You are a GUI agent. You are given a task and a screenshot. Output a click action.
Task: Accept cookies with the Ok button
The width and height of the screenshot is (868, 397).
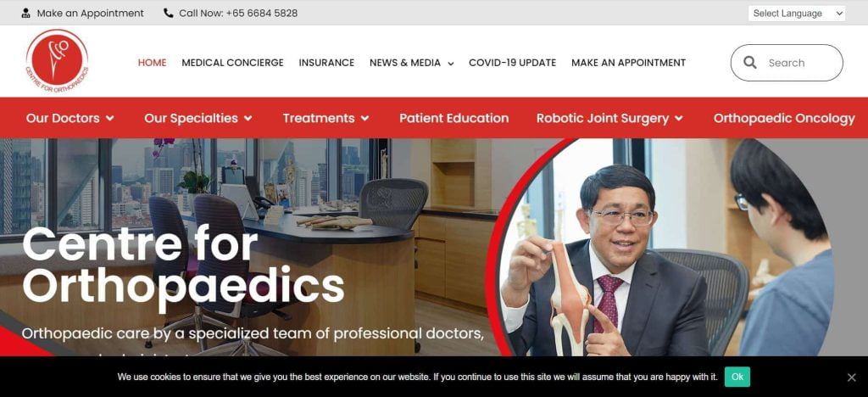pyautogui.click(x=737, y=377)
